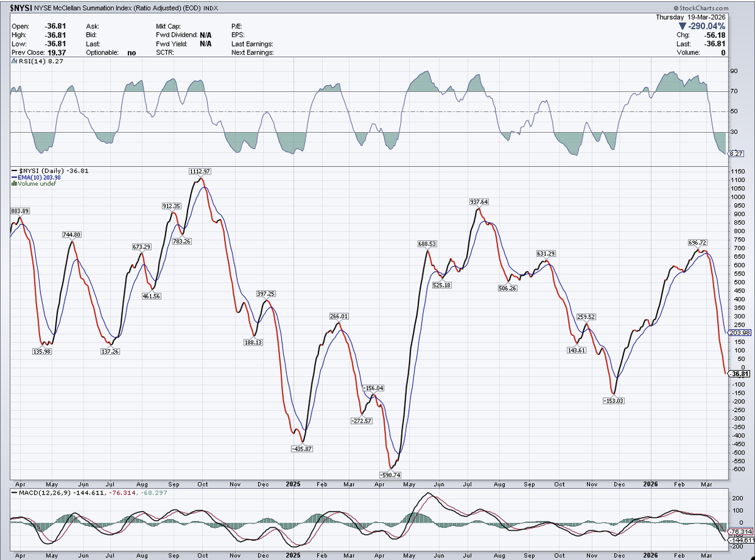Screen dimensions: 755x560
Task: Click the 461.56 price label
Action: (151, 295)
